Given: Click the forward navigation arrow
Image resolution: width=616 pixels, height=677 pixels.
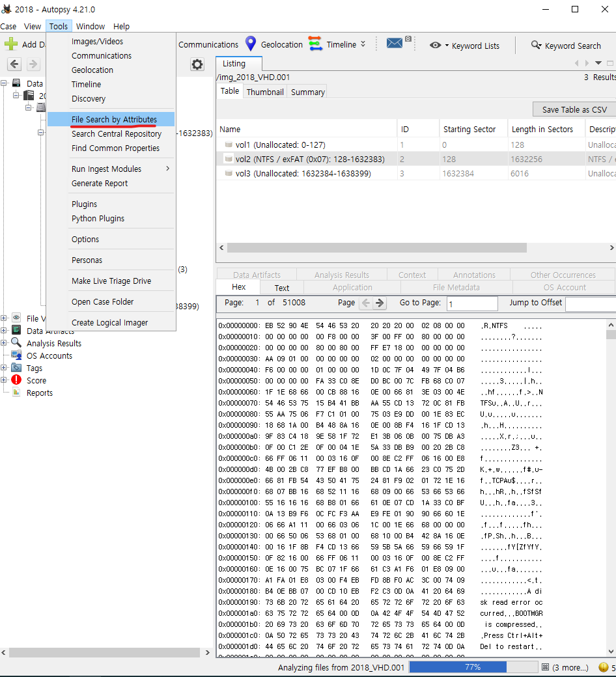Looking at the screenshot, I should [33, 64].
